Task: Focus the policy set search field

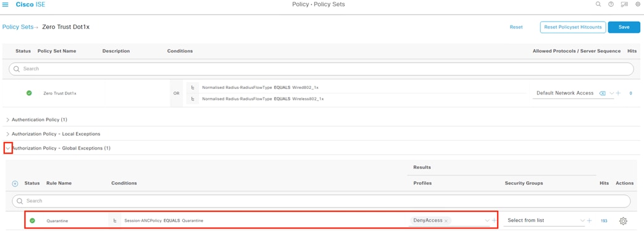Action: tap(321, 69)
